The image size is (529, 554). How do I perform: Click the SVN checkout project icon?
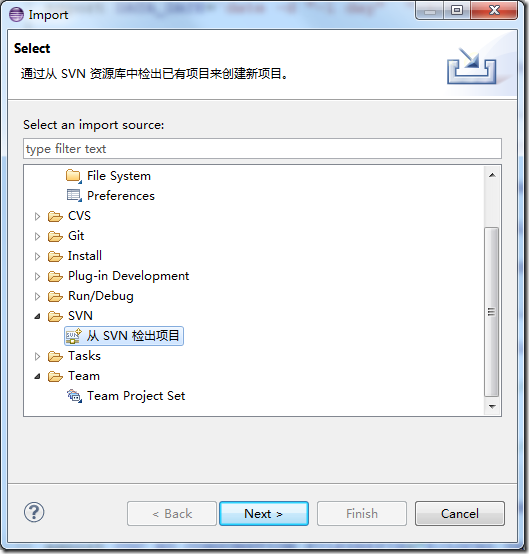click(74, 336)
